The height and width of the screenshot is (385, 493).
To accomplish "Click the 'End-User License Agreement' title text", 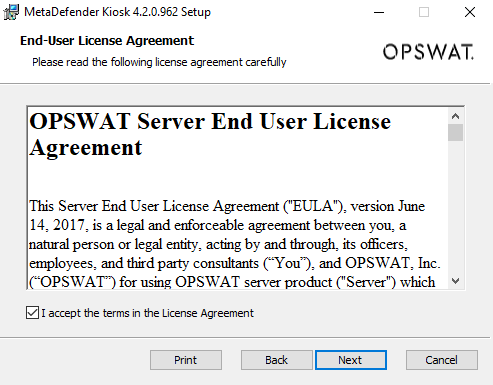I will pyautogui.click(x=107, y=41).
